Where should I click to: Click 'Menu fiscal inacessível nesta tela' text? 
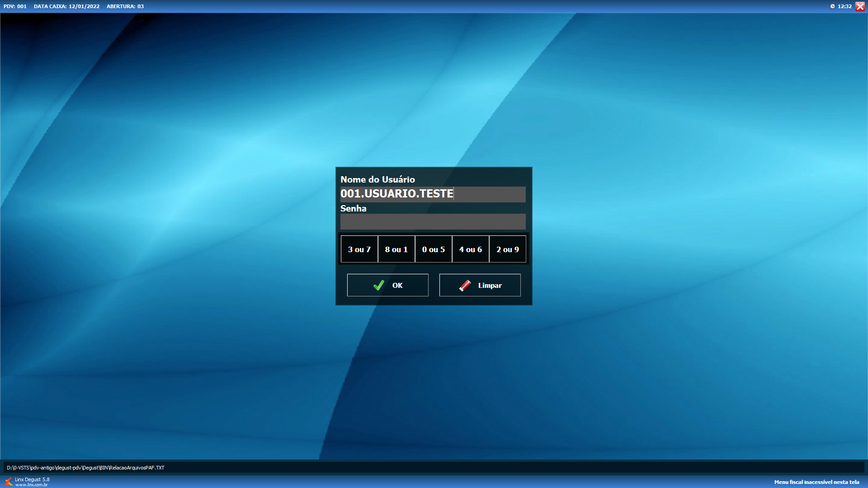click(816, 482)
